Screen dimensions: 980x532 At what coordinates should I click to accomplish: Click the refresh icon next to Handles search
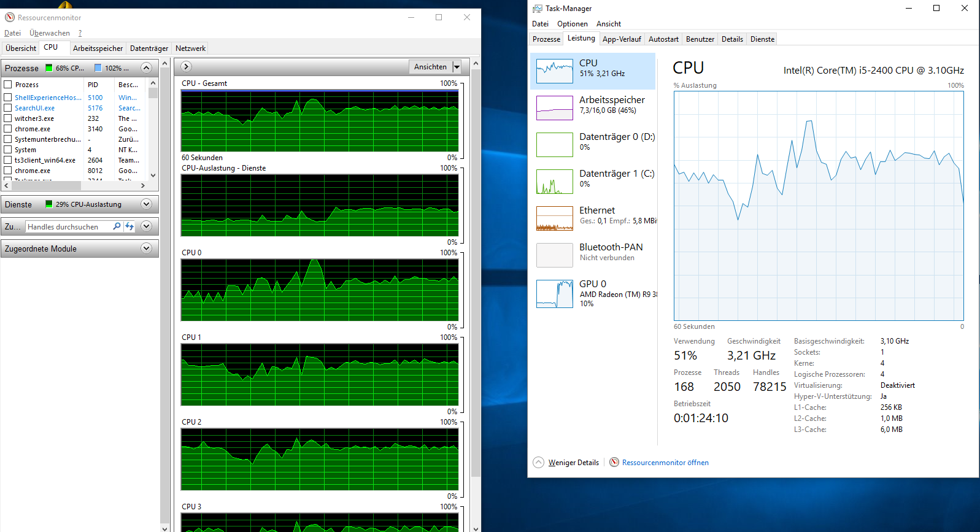click(x=129, y=226)
